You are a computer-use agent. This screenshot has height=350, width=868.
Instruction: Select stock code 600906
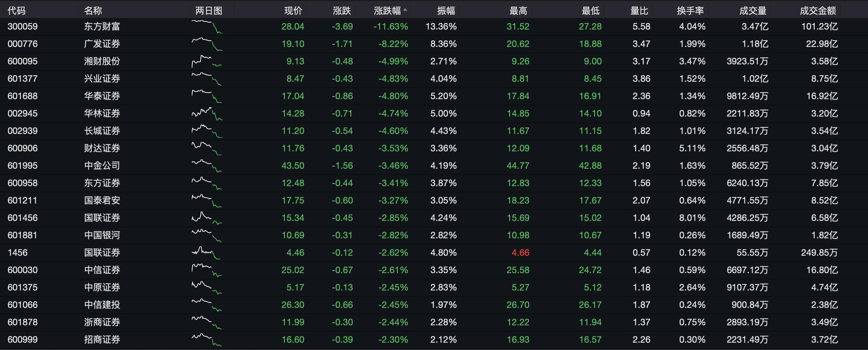pos(23,148)
